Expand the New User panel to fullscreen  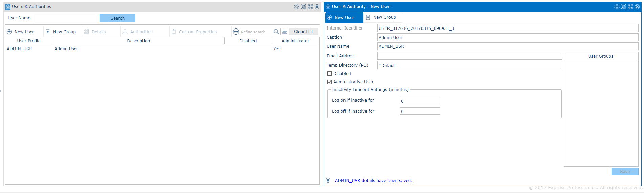coord(630,7)
